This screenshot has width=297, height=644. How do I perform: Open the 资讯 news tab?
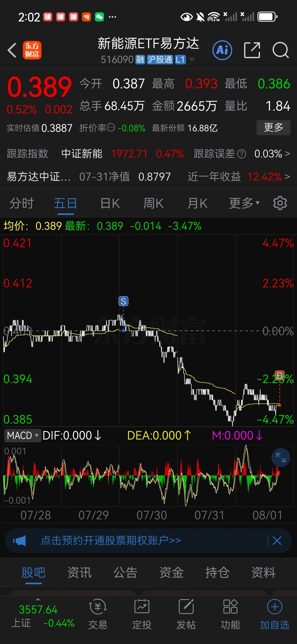pyautogui.click(x=79, y=572)
